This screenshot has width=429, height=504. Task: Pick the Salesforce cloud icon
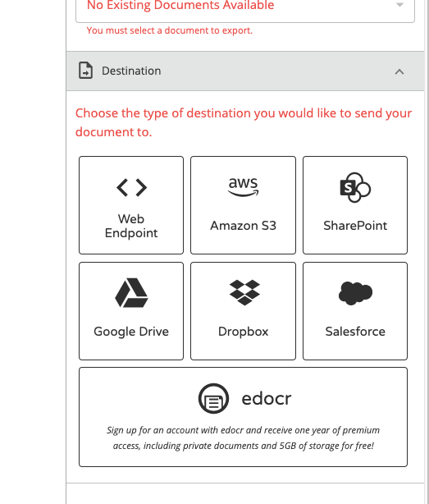coord(355,293)
